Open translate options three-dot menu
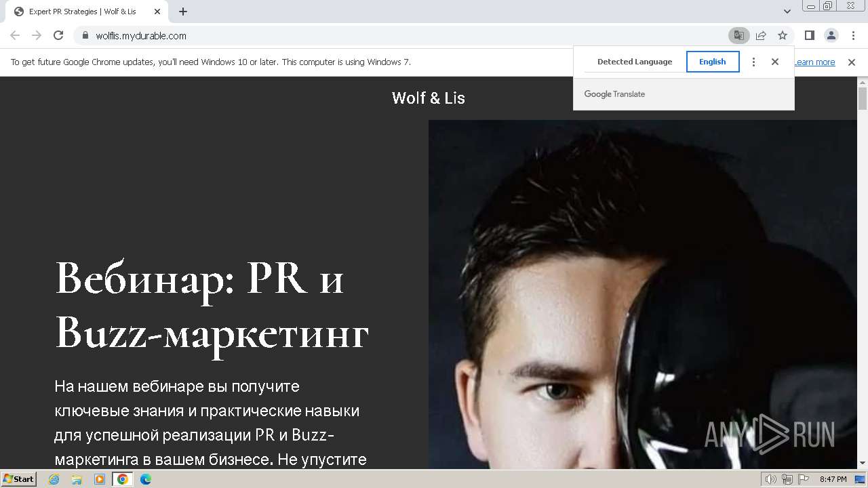The width and height of the screenshot is (868, 488). click(x=753, y=62)
